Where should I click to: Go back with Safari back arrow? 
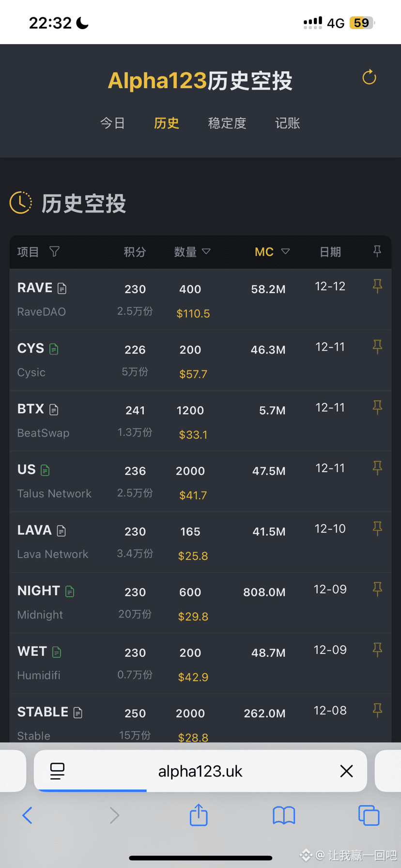click(28, 815)
